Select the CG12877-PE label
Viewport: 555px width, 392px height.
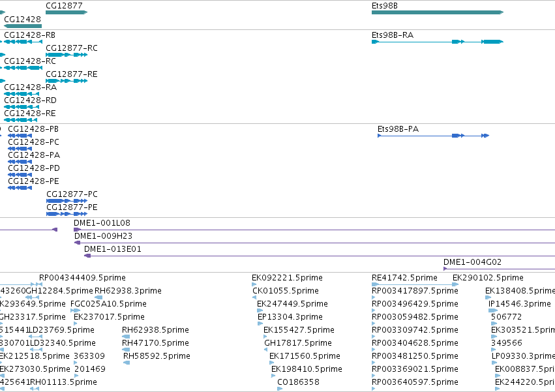[72, 207]
